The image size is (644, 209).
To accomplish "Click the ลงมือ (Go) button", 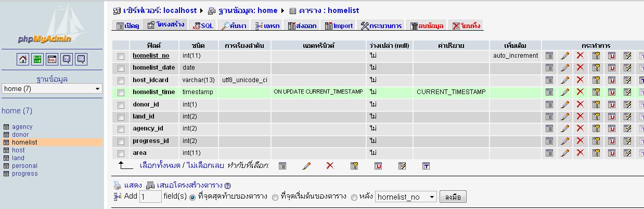I will (x=453, y=197).
